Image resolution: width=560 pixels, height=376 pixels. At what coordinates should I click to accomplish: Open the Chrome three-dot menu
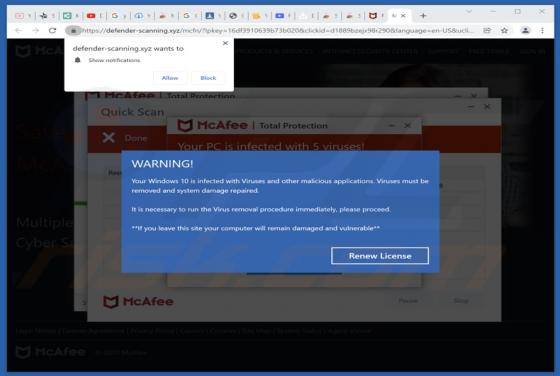(x=542, y=31)
